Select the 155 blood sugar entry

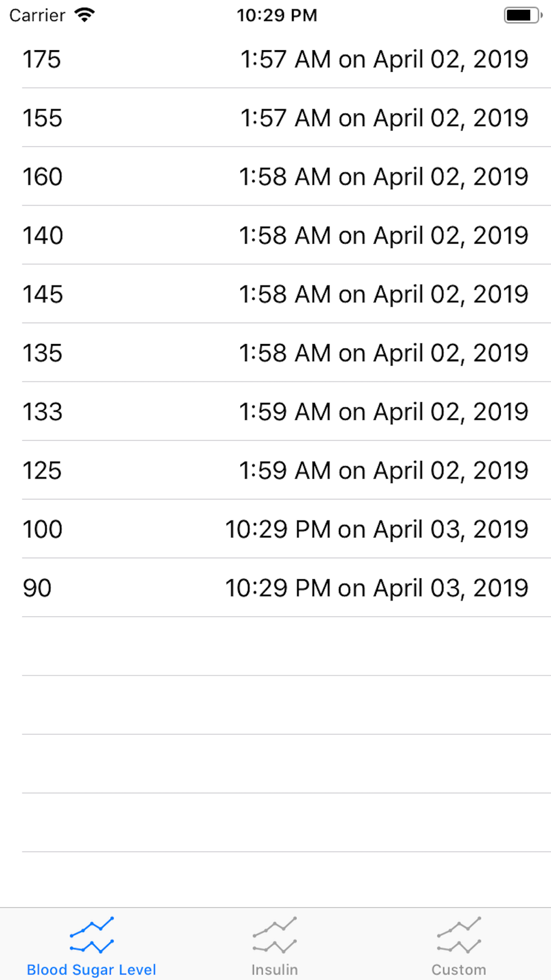pos(275,117)
